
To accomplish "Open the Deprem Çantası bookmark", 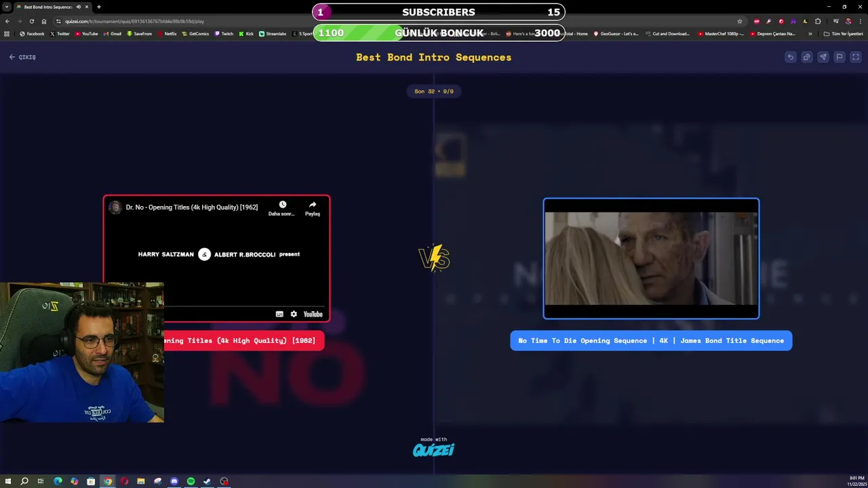I will pos(772,33).
